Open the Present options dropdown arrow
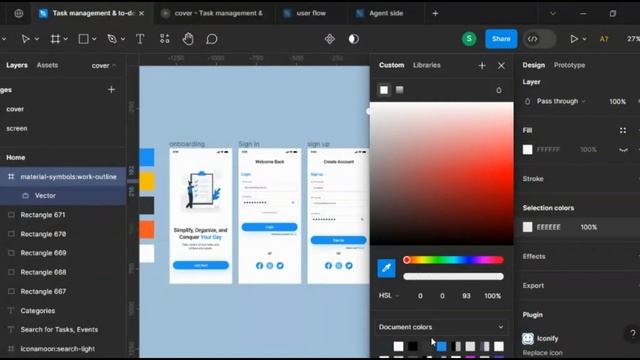This screenshot has height=360, width=640. pos(584,39)
